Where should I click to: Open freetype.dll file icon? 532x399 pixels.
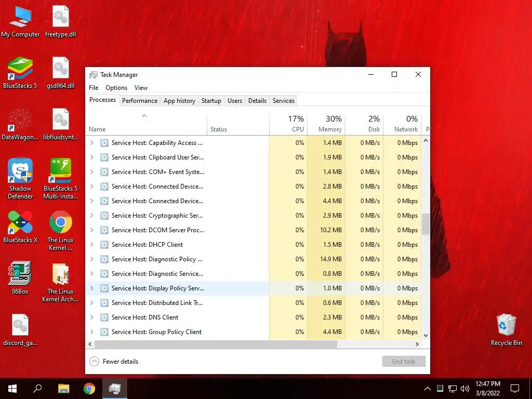coord(60,21)
